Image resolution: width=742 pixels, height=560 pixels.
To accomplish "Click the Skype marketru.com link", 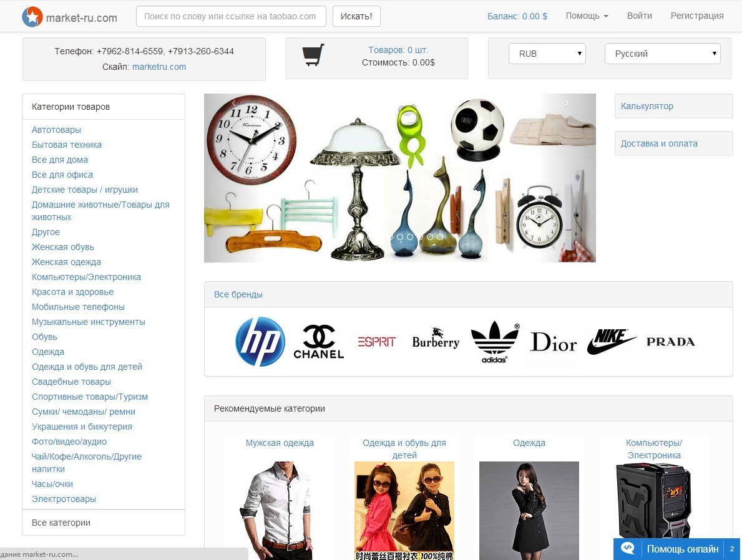I will coord(159,67).
